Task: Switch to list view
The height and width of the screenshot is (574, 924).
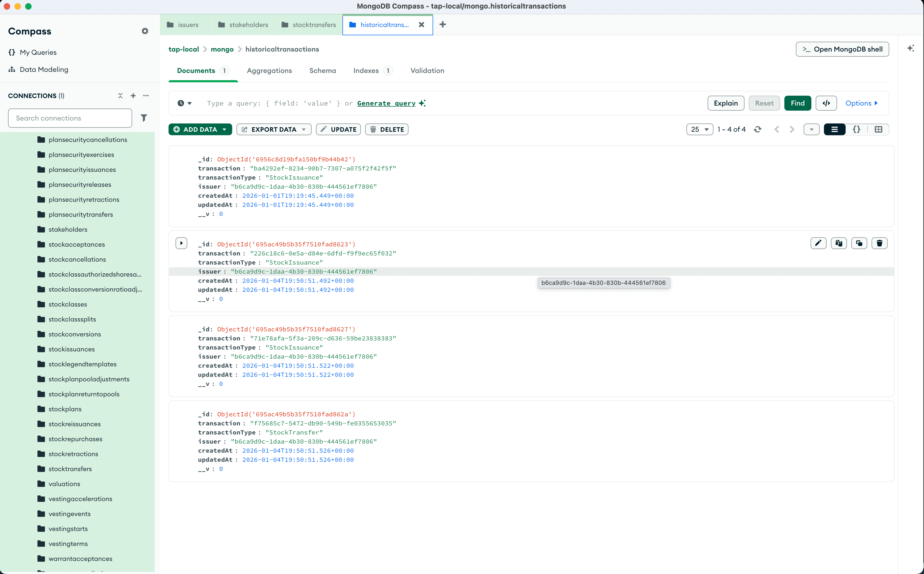Action: [x=834, y=129]
